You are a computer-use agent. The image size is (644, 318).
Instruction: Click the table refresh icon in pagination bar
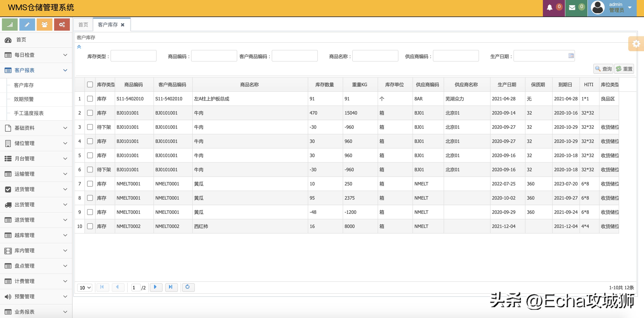[188, 287]
